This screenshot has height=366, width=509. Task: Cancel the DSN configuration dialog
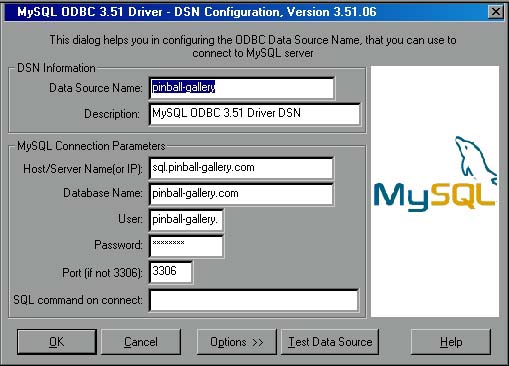[x=141, y=342]
